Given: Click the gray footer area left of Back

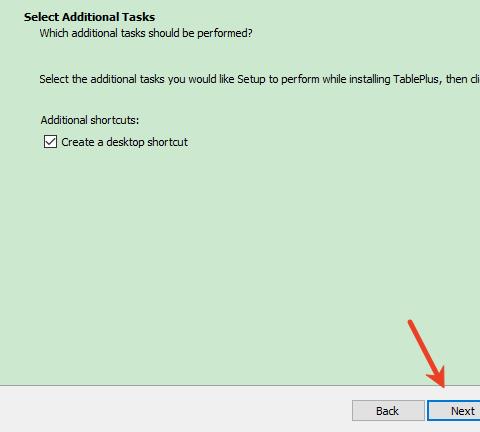Looking at the screenshot, I should [173, 410].
